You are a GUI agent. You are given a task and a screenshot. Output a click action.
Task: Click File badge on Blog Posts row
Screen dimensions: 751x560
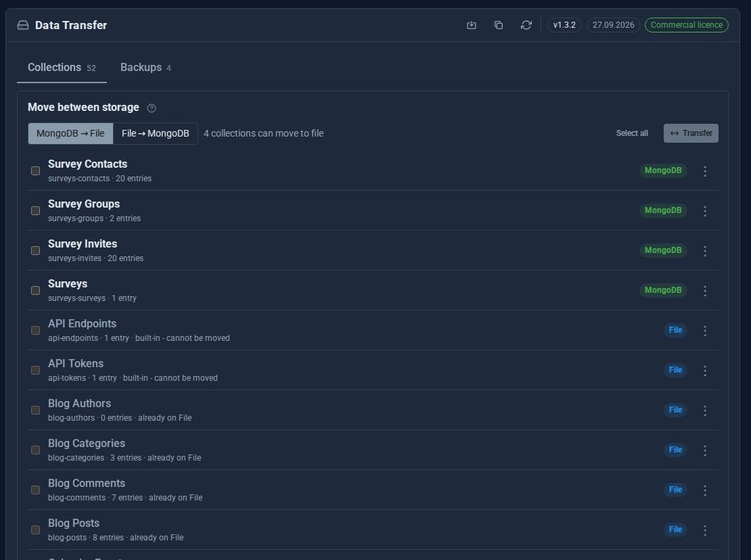pyautogui.click(x=675, y=530)
